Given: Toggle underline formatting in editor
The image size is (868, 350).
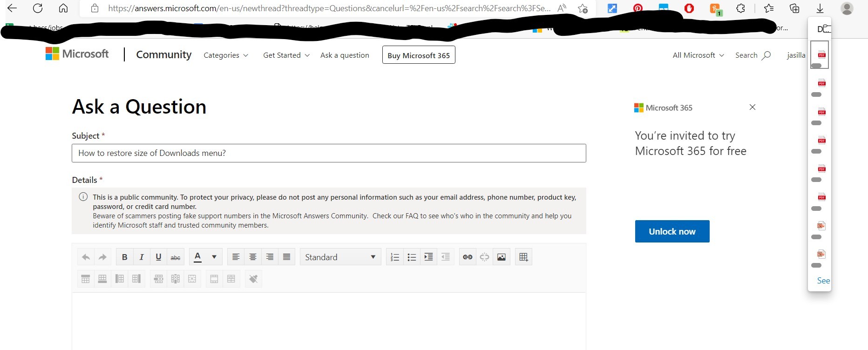Looking at the screenshot, I should (x=158, y=257).
